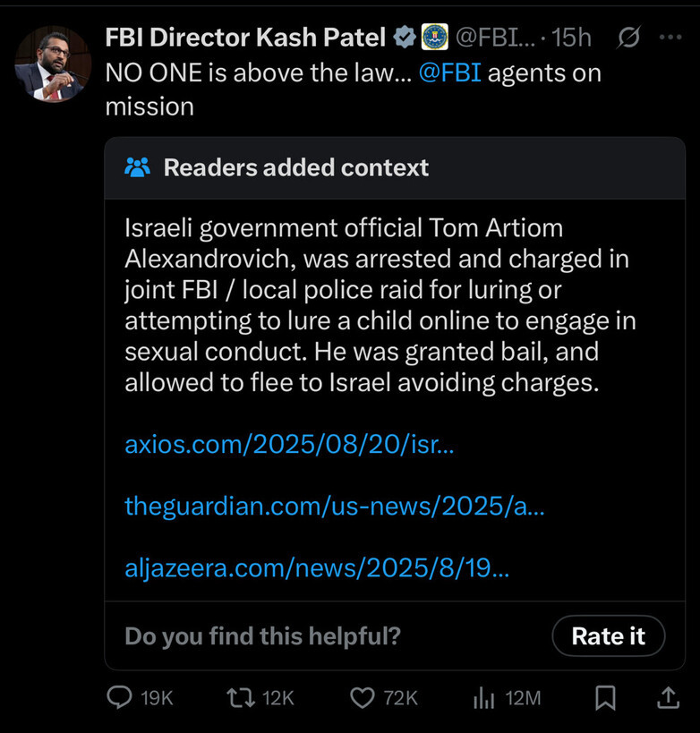Image resolution: width=700 pixels, height=733 pixels.
Task: Click the Readers added context heading
Action: [x=295, y=167]
